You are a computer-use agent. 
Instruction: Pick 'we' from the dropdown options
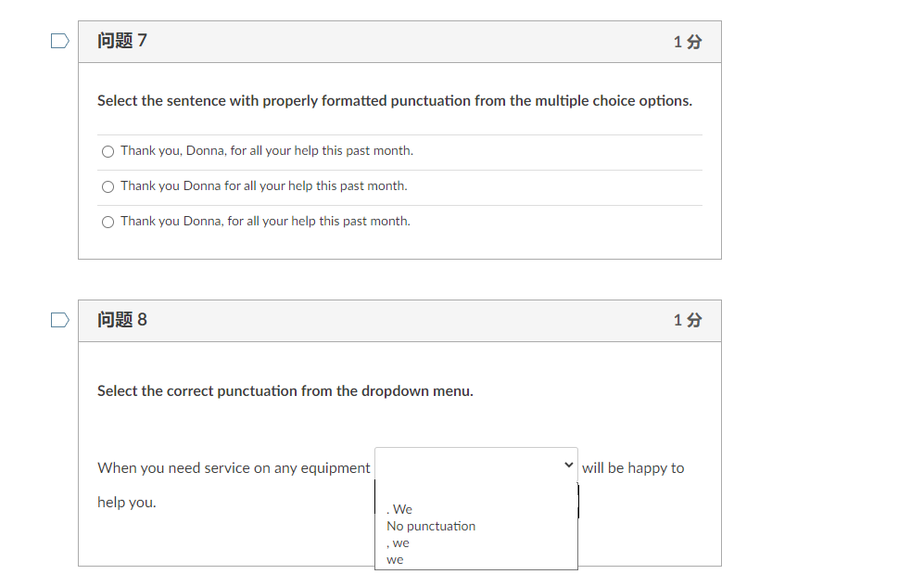coord(395,558)
